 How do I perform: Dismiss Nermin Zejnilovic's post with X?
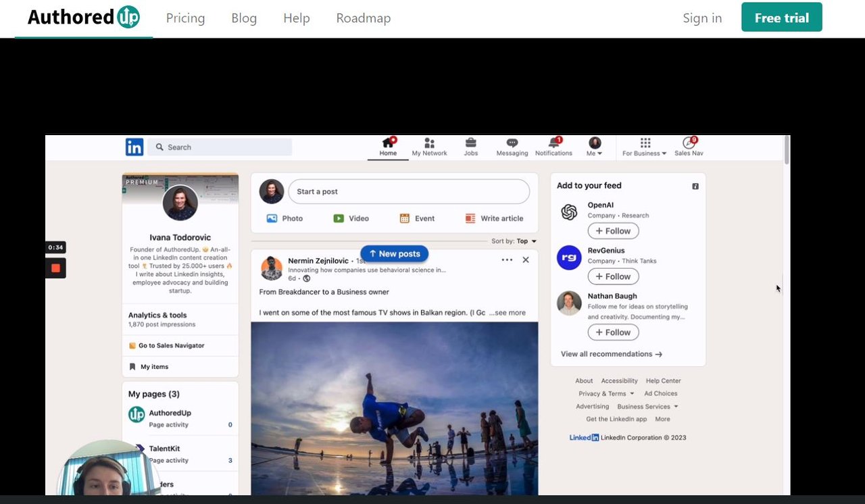tap(526, 260)
